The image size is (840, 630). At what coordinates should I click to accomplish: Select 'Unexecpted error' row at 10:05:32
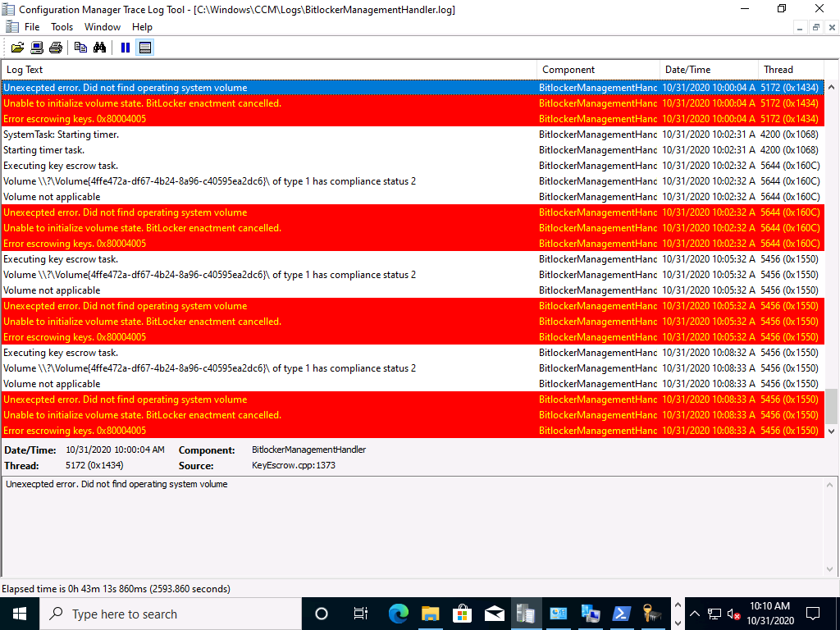(x=413, y=306)
